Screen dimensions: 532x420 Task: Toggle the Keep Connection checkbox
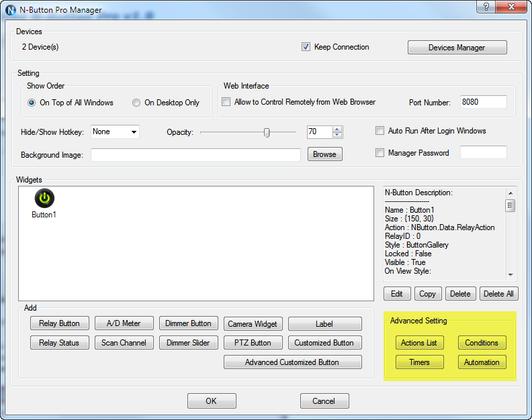tap(306, 47)
